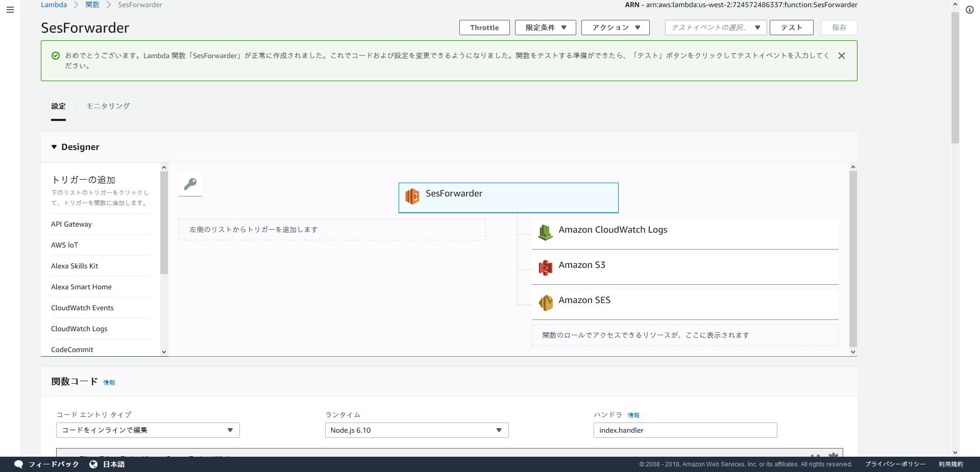Open 情報 link next to ハンドラ
Image resolution: width=980 pixels, height=472 pixels.
tap(633, 415)
